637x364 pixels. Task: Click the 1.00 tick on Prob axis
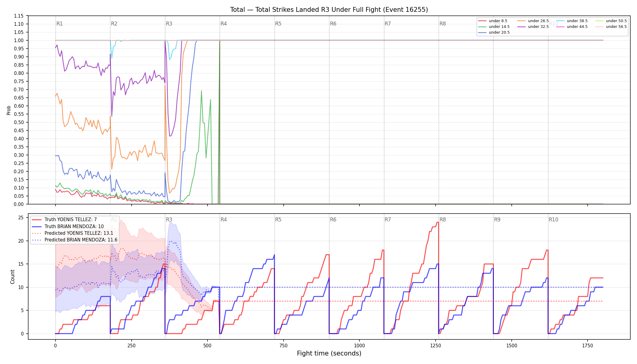pos(19,40)
